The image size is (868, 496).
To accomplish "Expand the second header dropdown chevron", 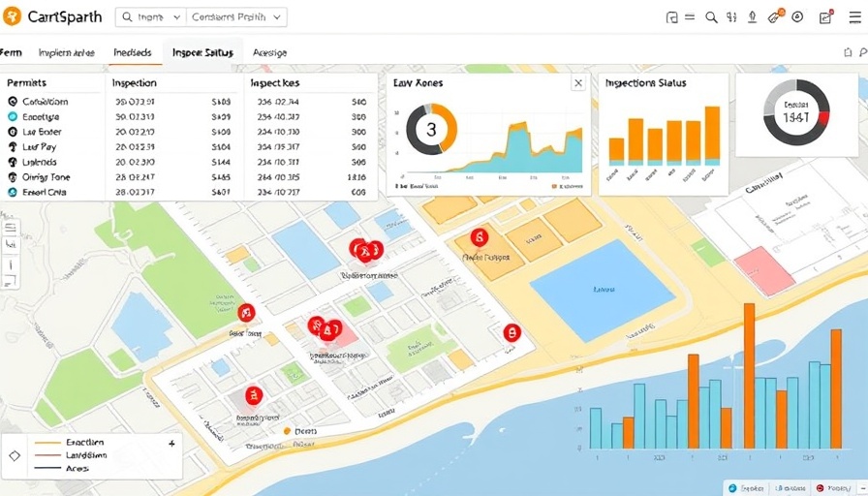I will click(x=277, y=17).
